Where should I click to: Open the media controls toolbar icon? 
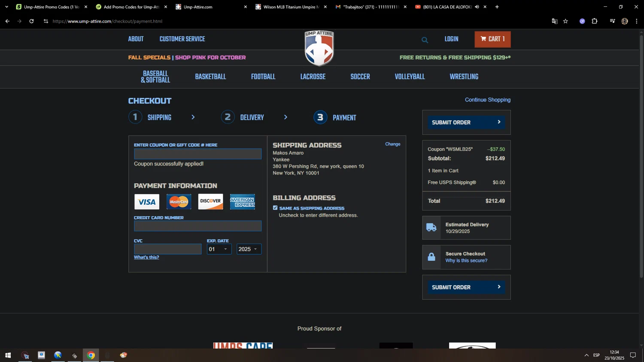click(x=612, y=21)
